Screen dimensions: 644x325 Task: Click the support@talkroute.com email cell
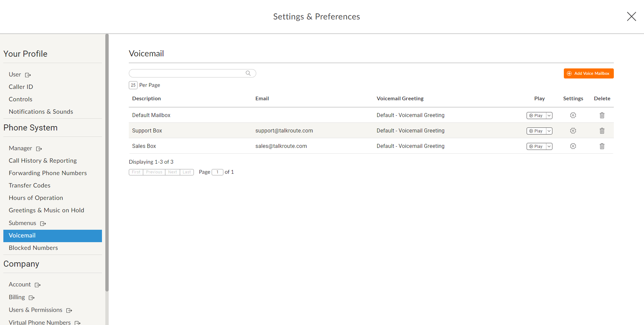point(284,131)
